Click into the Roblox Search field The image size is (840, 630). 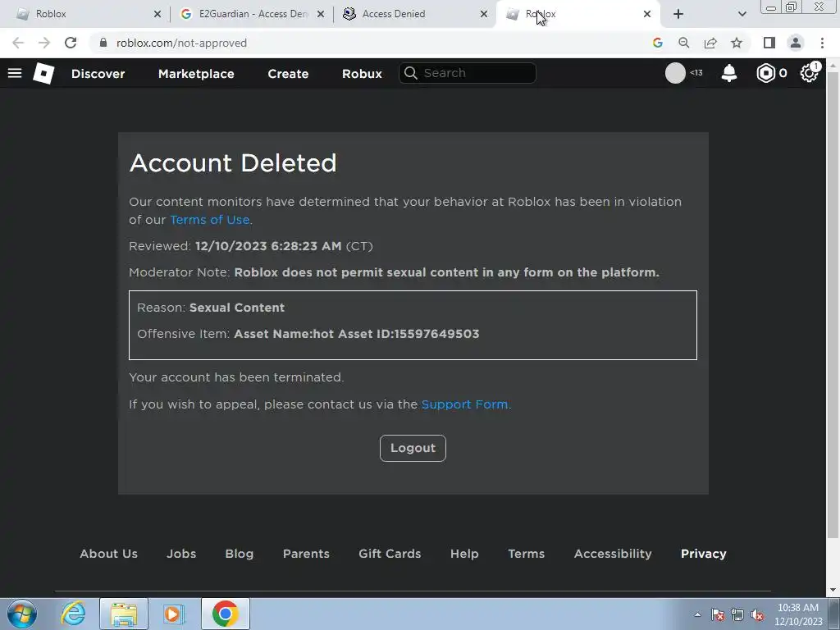(x=467, y=73)
